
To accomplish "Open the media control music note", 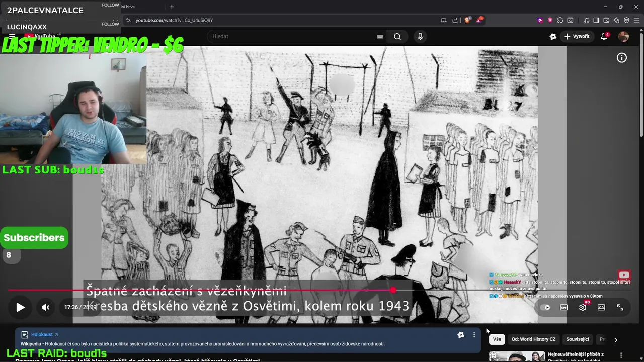I will [x=586, y=20].
